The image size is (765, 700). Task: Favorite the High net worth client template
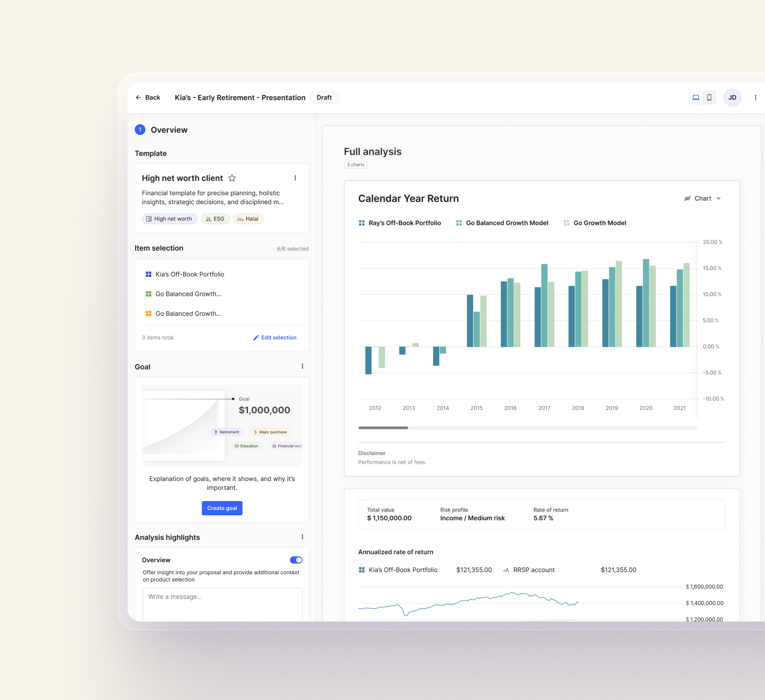coord(232,178)
